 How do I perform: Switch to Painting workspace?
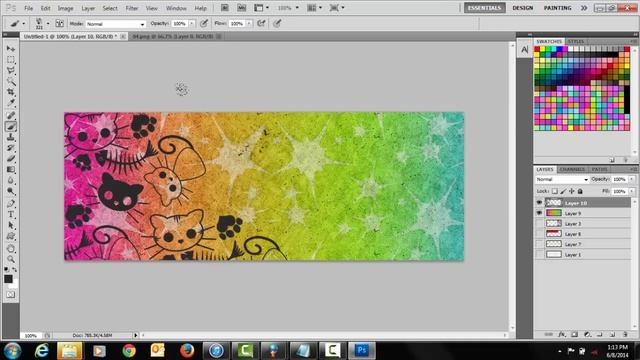pos(557,8)
